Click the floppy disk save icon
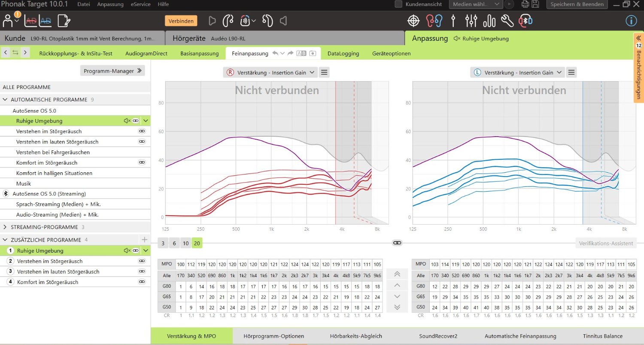 [535, 4]
